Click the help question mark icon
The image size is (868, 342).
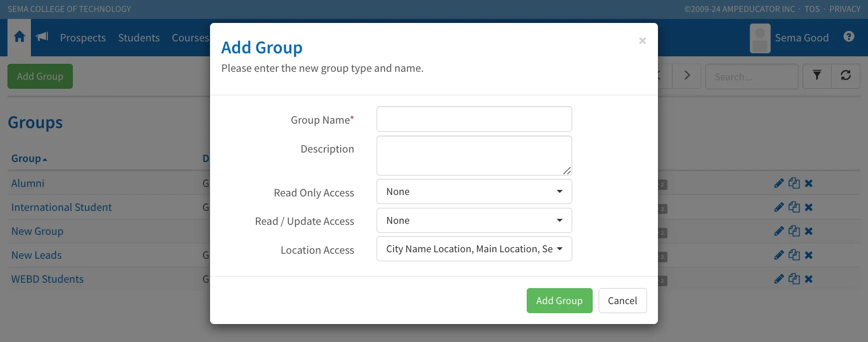[x=849, y=37]
